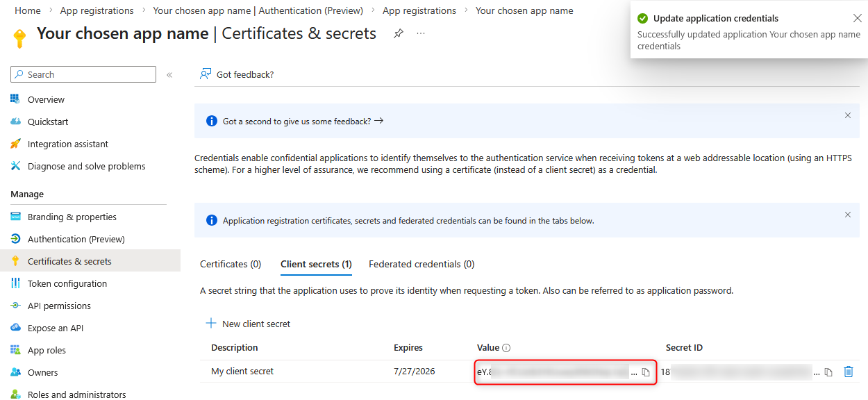Click the Value column info icon
Image resolution: width=868 pixels, height=400 pixels.
[506, 348]
